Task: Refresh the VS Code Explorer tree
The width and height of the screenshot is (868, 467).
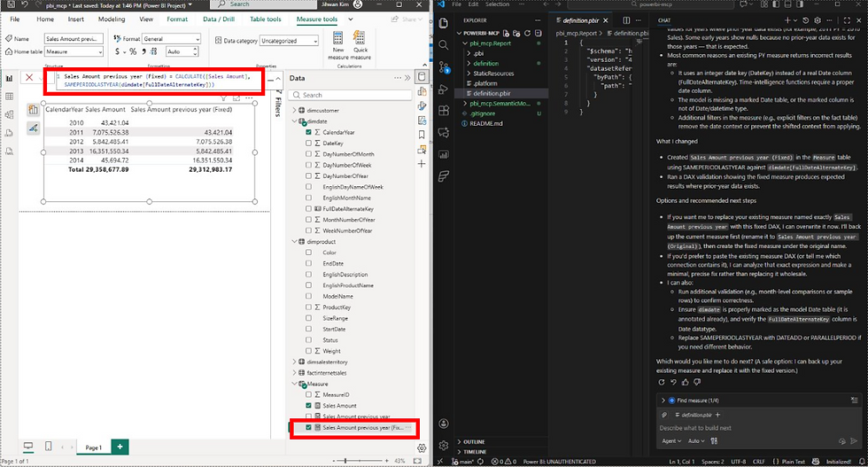Action: coord(527,34)
